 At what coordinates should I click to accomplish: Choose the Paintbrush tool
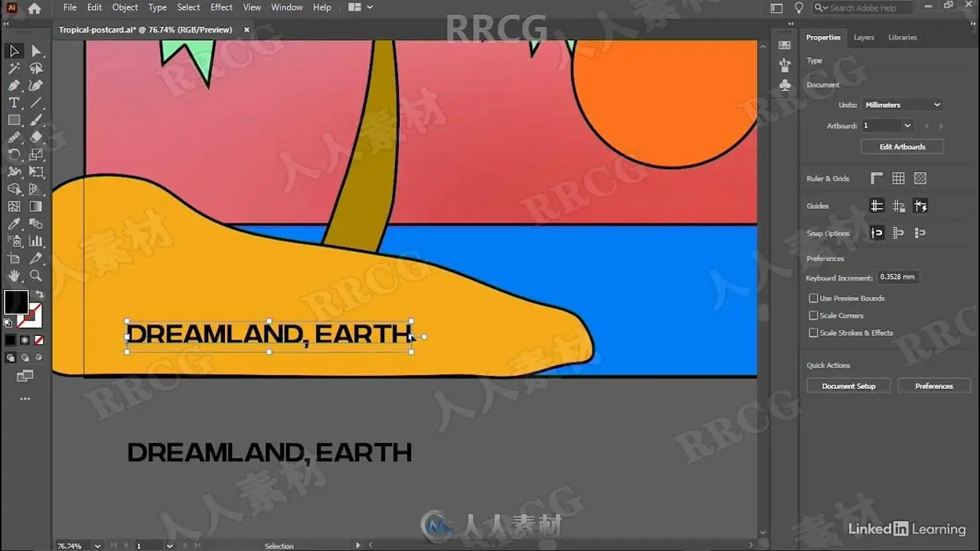36,120
